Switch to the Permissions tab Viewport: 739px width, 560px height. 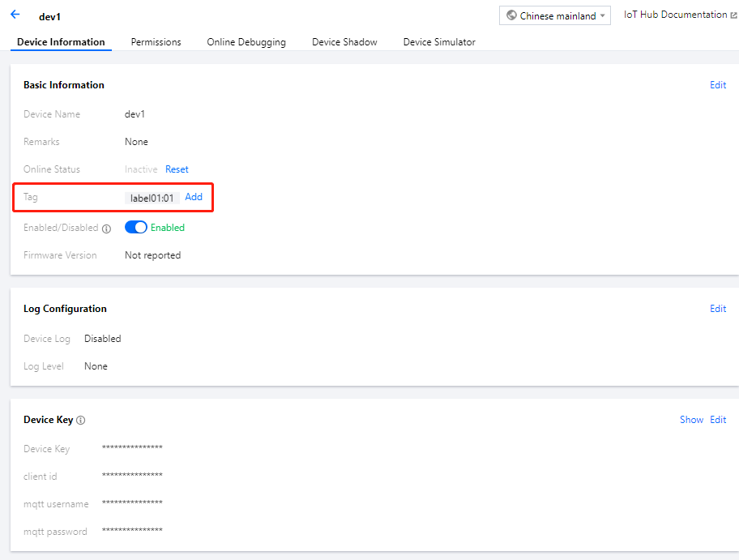click(156, 42)
